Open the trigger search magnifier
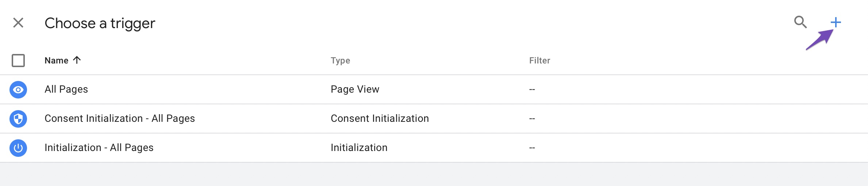The height and width of the screenshot is (186, 868). pos(800,22)
